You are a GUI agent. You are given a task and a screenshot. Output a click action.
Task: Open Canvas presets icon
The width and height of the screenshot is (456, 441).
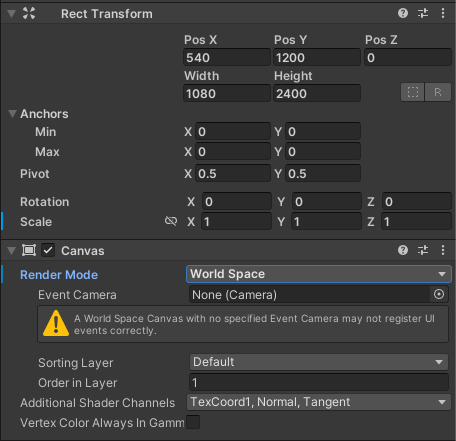point(423,250)
